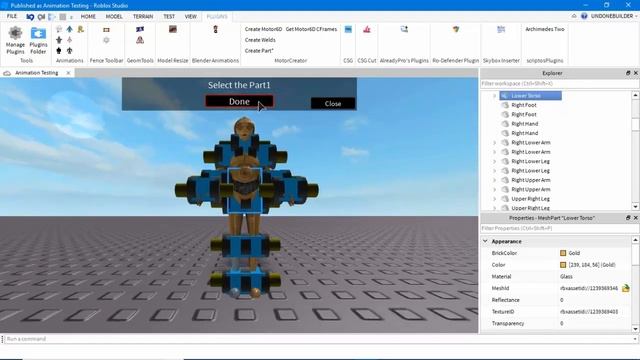
Task: Click the CSG Cut plugin icon
Action: point(367,29)
